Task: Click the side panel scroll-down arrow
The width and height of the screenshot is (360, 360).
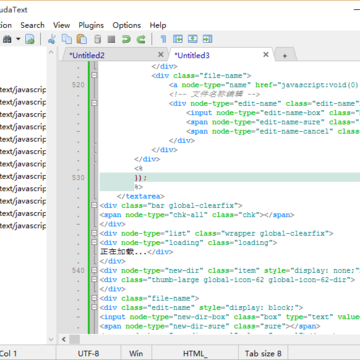Action: tap(51, 340)
